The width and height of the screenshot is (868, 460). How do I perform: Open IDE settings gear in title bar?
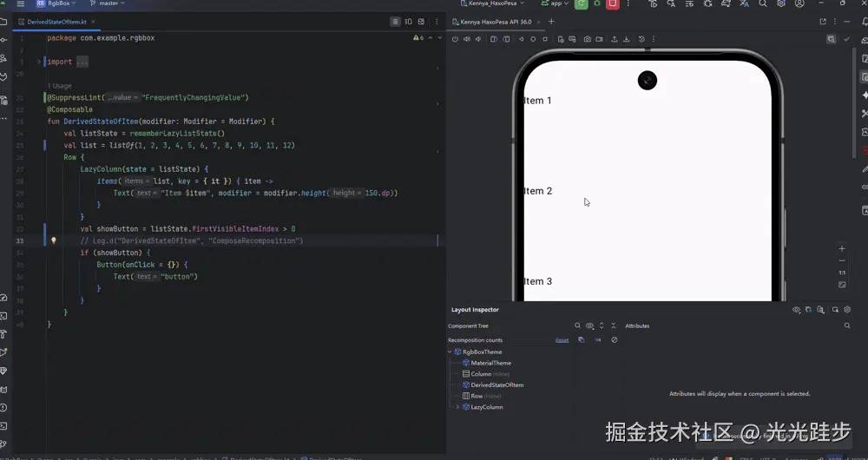click(x=781, y=3)
